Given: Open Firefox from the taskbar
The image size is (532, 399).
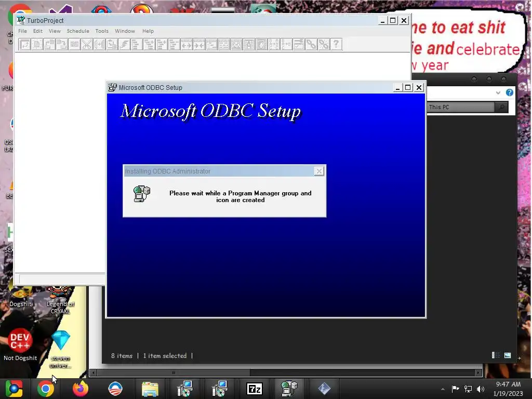Looking at the screenshot, I should [81, 389].
